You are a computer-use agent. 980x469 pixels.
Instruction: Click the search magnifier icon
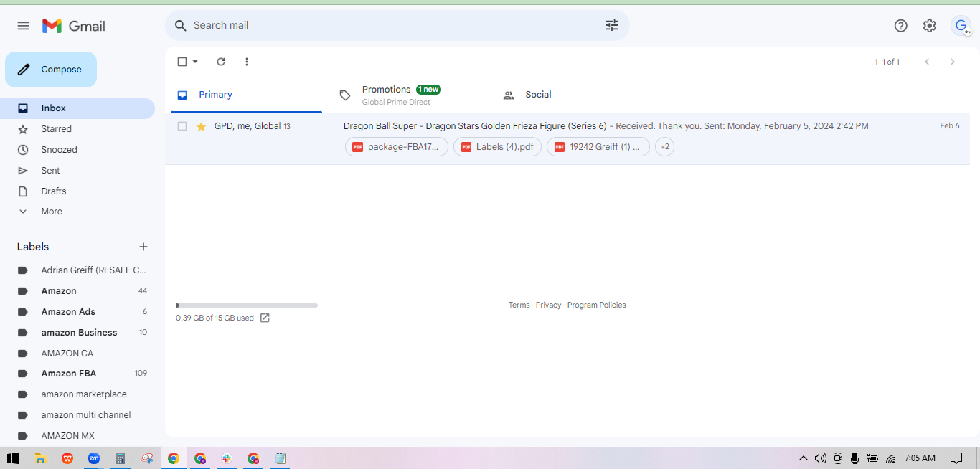coord(181,26)
